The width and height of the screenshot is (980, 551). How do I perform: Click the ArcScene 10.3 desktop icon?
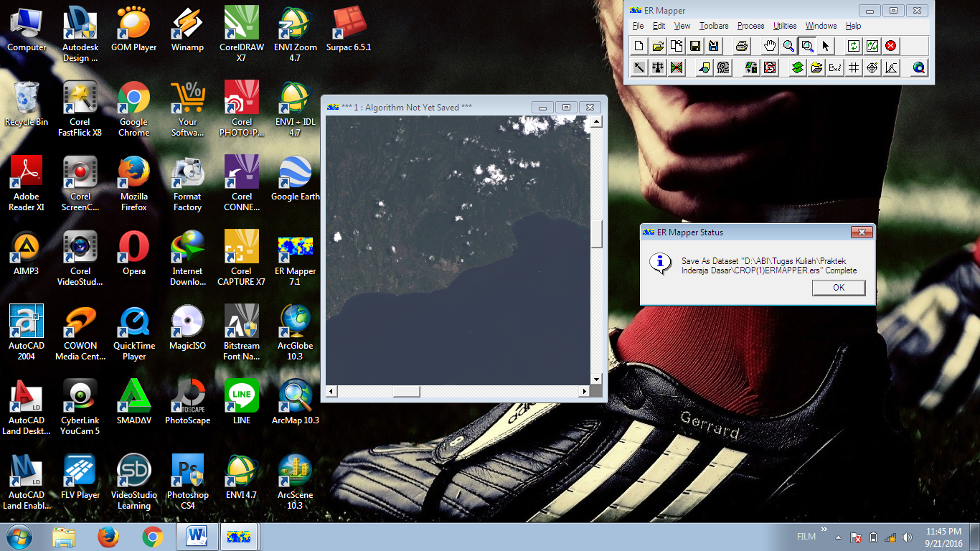tap(295, 481)
